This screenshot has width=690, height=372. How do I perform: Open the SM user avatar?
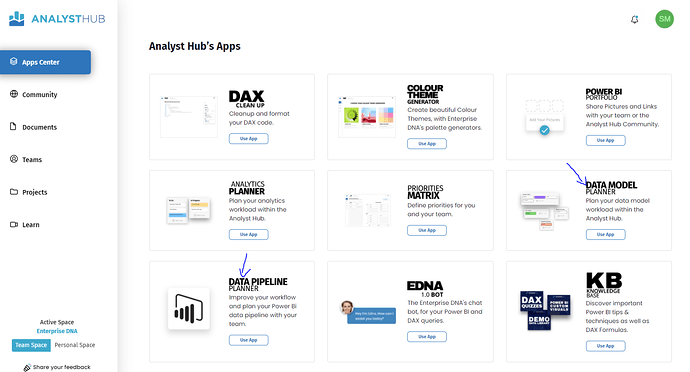click(664, 19)
